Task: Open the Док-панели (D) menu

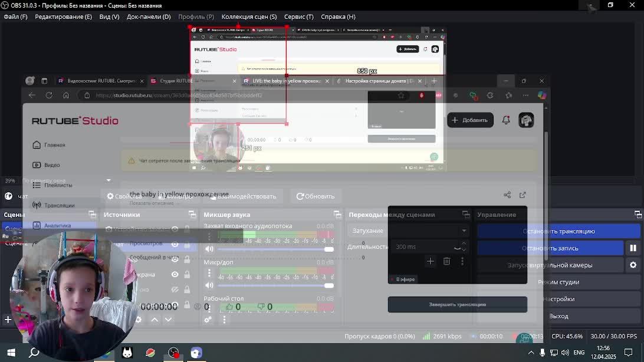Action: [149, 17]
